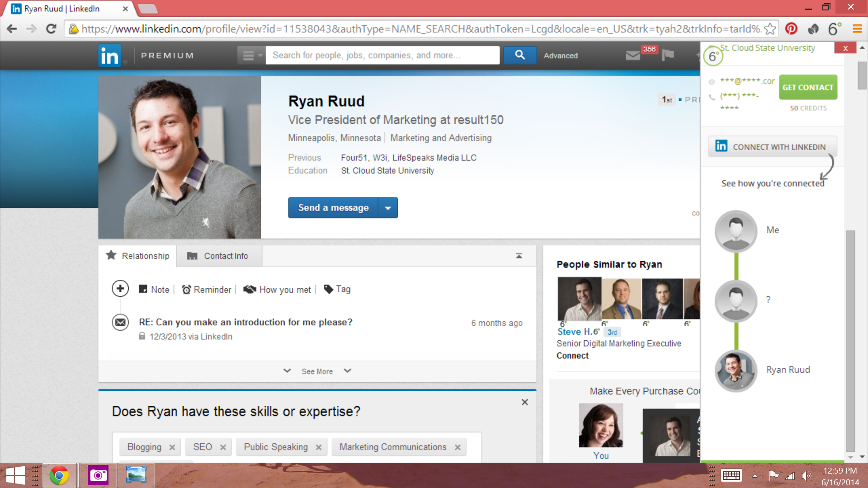
Task: Remove the Public Speaking skill tag
Action: coord(319,447)
